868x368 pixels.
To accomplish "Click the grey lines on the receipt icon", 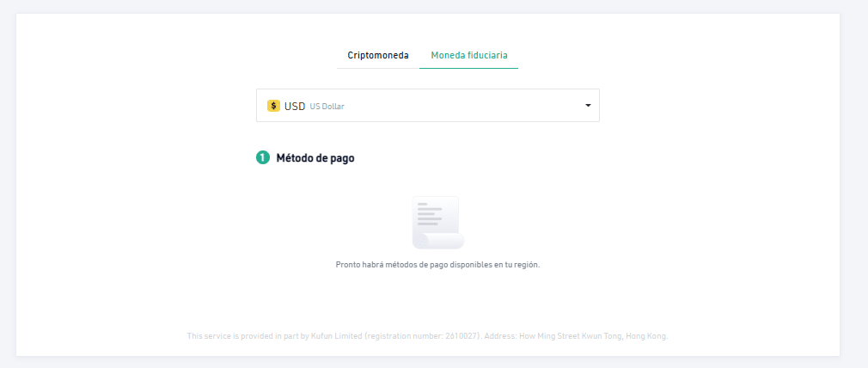I will tap(430, 213).
